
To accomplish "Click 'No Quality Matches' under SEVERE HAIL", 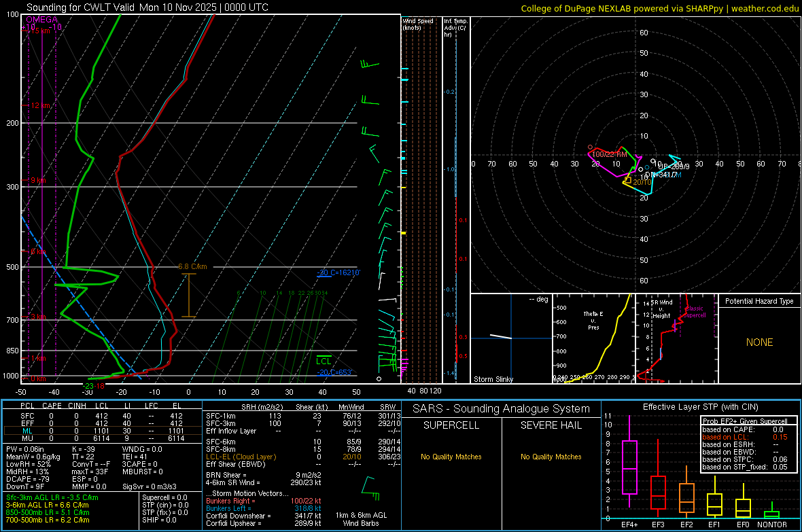I will [x=551, y=457].
